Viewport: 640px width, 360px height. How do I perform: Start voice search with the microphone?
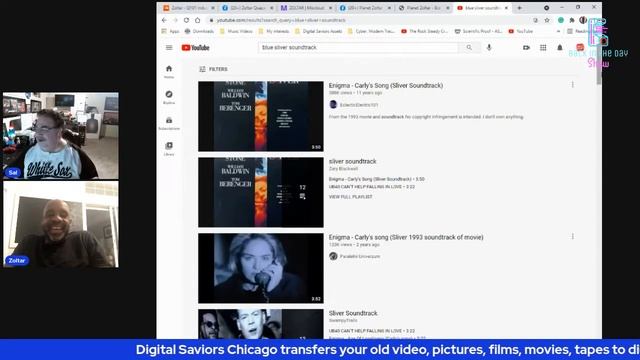coord(489,47)
